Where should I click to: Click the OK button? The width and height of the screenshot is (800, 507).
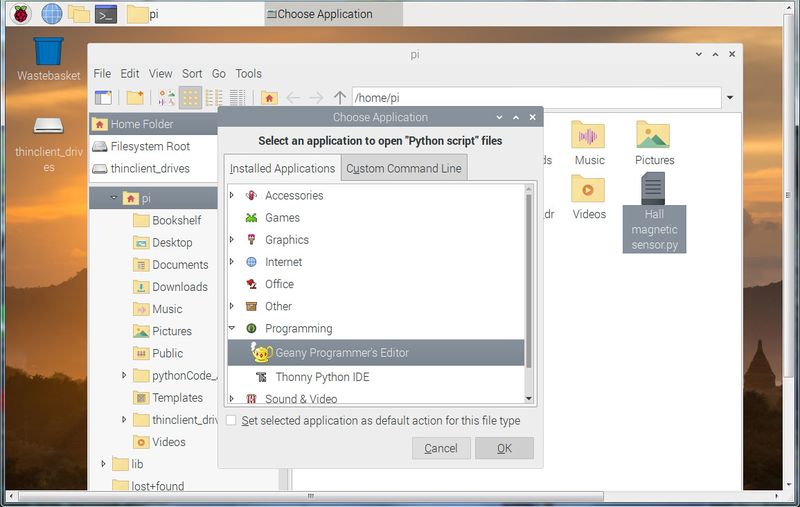click(504, 448)
